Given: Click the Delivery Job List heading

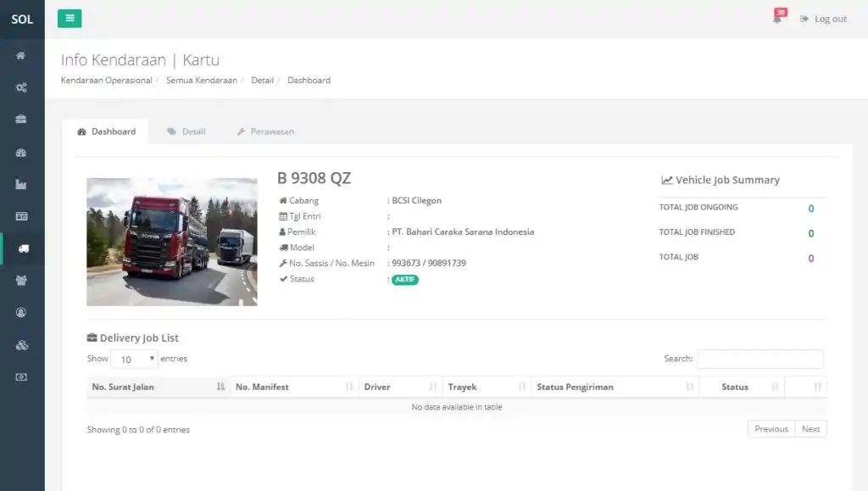Looking at the screenshot, I should pyautogui.click(x=133, y=338).
